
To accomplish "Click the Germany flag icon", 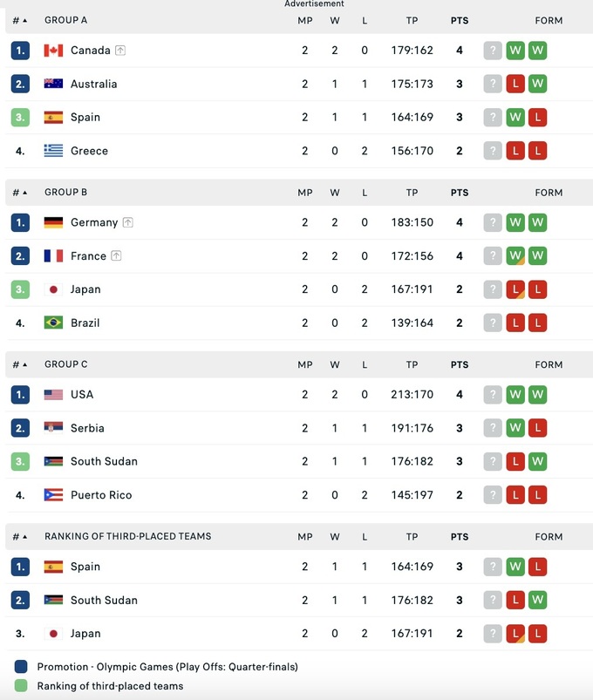I will point(54,222).
